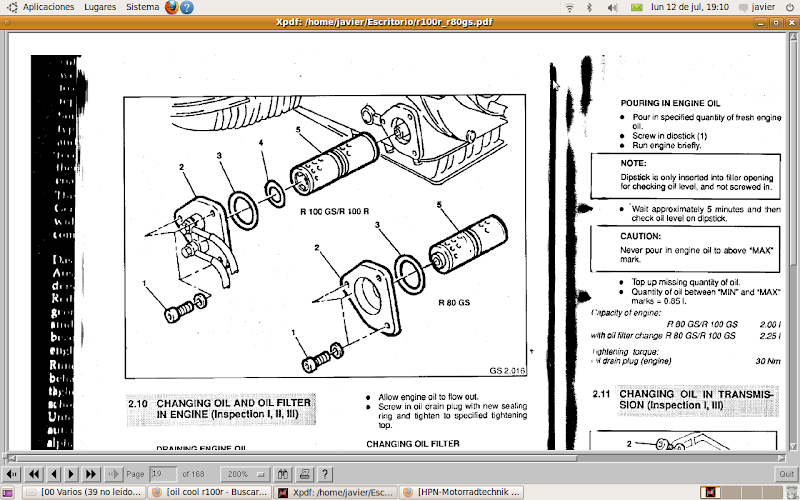This screenshot has height=500, width=800.
Task: Switch to the first workspace in pager
Action: click(710, 492)
